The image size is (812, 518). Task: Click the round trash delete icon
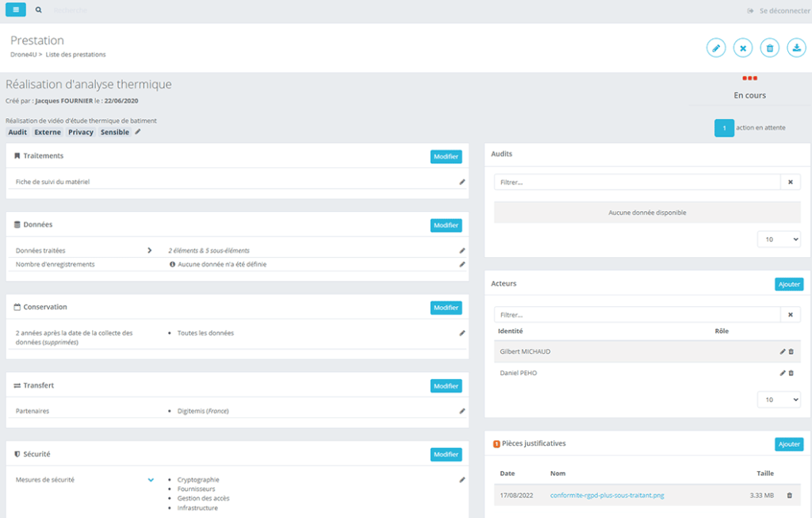coord(769,48)
